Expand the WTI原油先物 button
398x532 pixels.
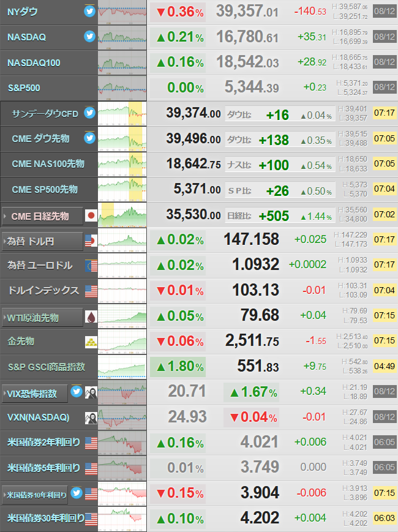[x=42, y=318]
